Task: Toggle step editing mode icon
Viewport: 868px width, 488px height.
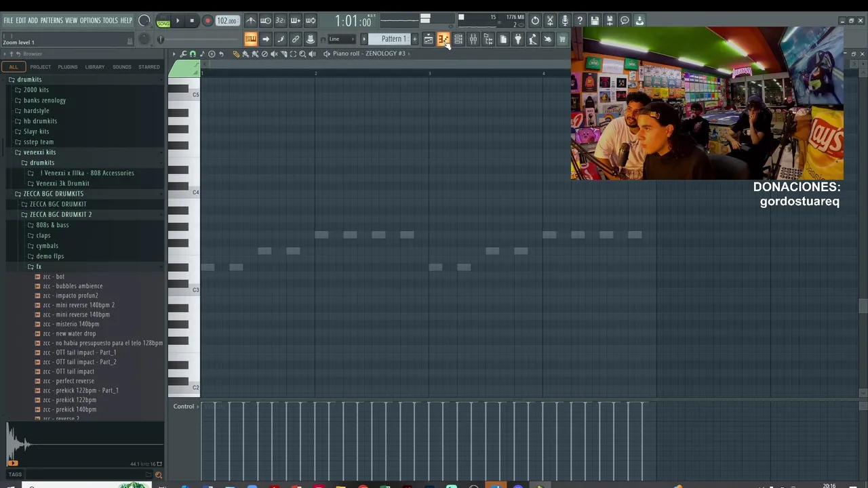Action: click(x=281, y=39)
